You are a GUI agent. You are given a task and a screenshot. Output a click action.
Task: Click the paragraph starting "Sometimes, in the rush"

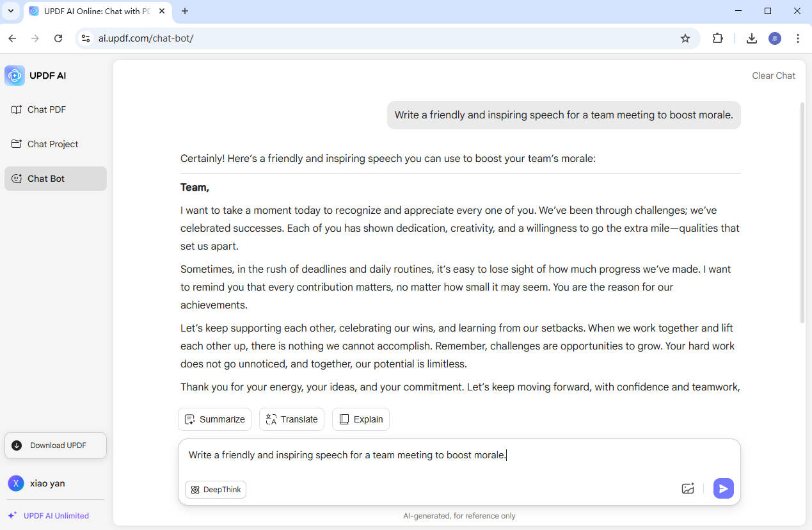456,287
